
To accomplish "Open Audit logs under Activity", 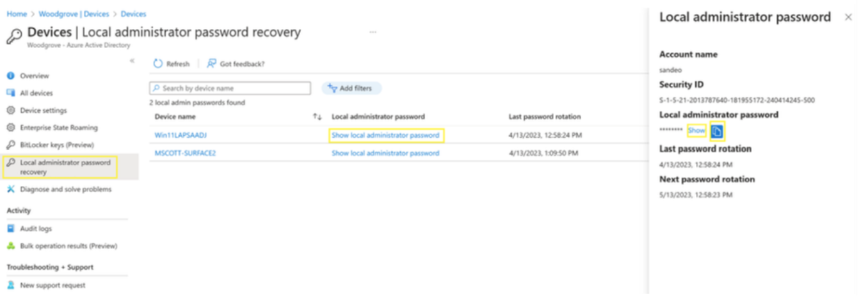I will (x=36, y=229).
